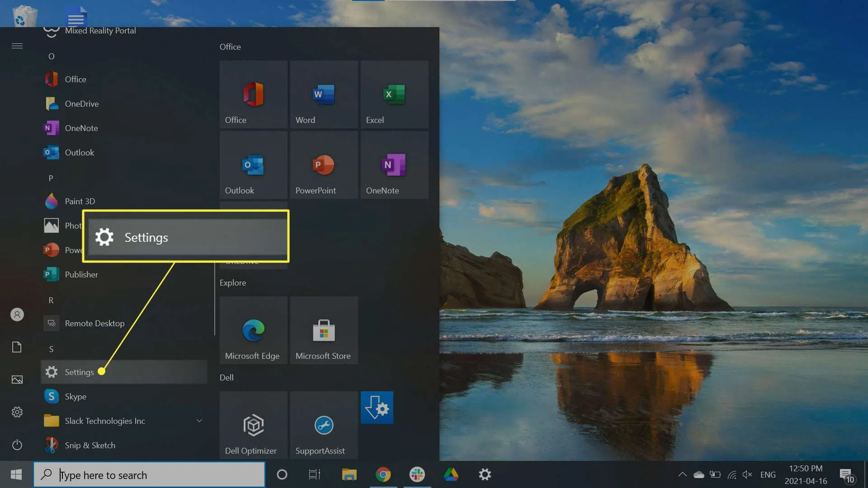Click the OneNote tile

(394, 165)
